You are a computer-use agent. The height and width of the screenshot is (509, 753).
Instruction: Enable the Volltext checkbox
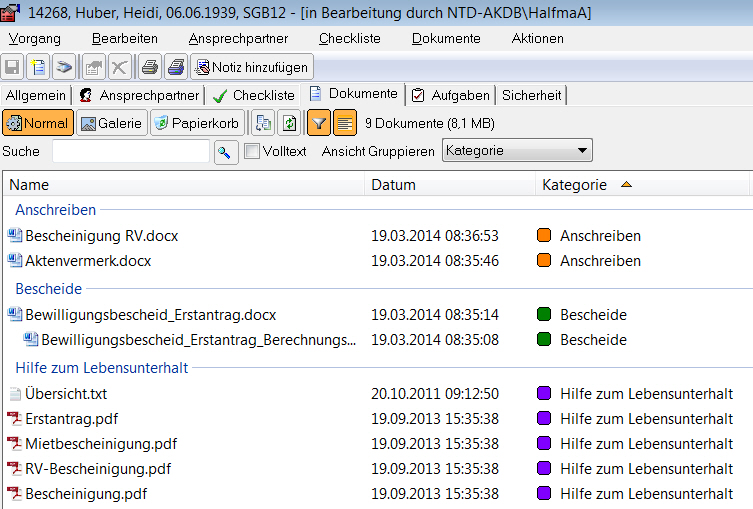click(252, 151)
